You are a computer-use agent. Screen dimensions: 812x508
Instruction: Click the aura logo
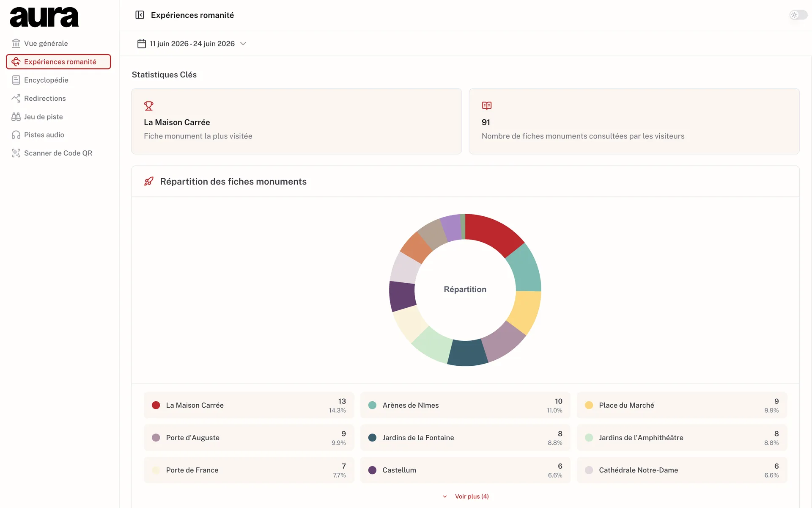coord(44,17)
